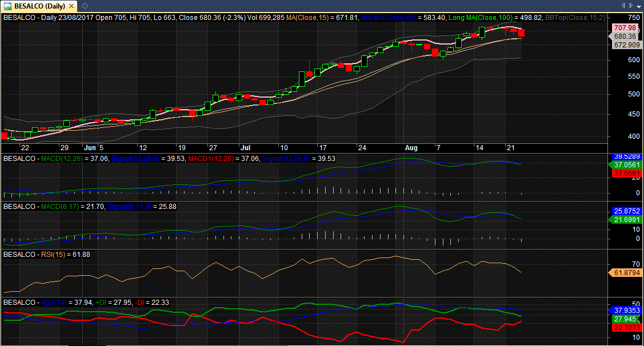Click the 37.9353 blue ADX value tag

tap(627, 310)
